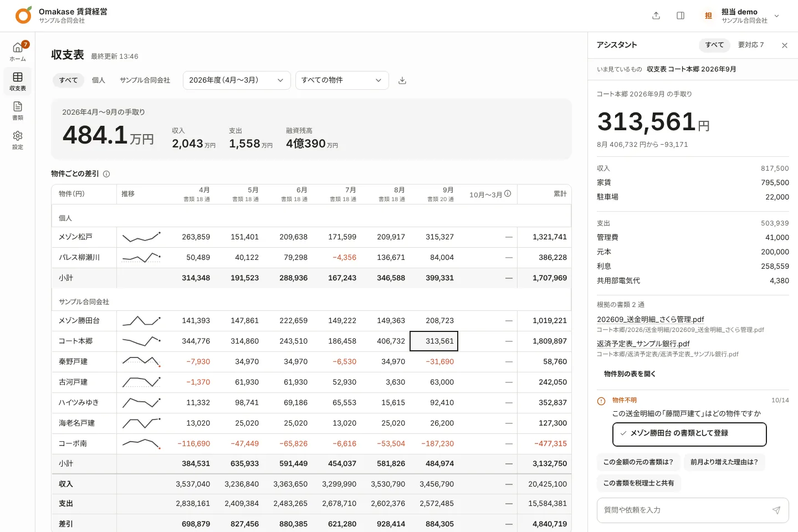Click この金額の元の書類は？ suggestion

click(638, 462)
